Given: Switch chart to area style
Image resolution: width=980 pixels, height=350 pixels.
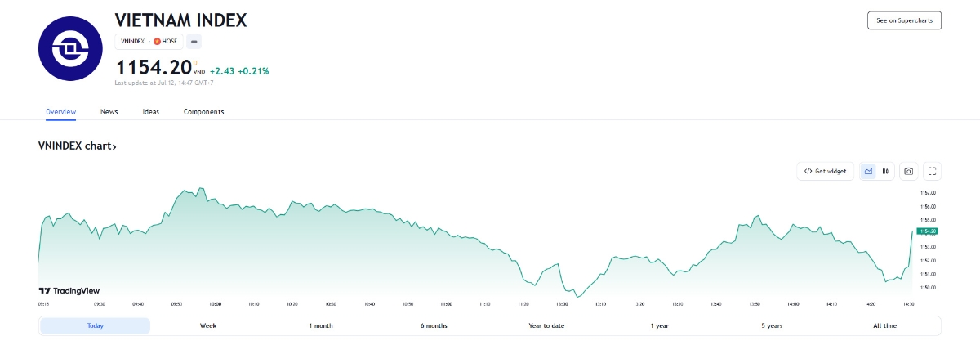Looking at the screenshot, I should point(868,171).
